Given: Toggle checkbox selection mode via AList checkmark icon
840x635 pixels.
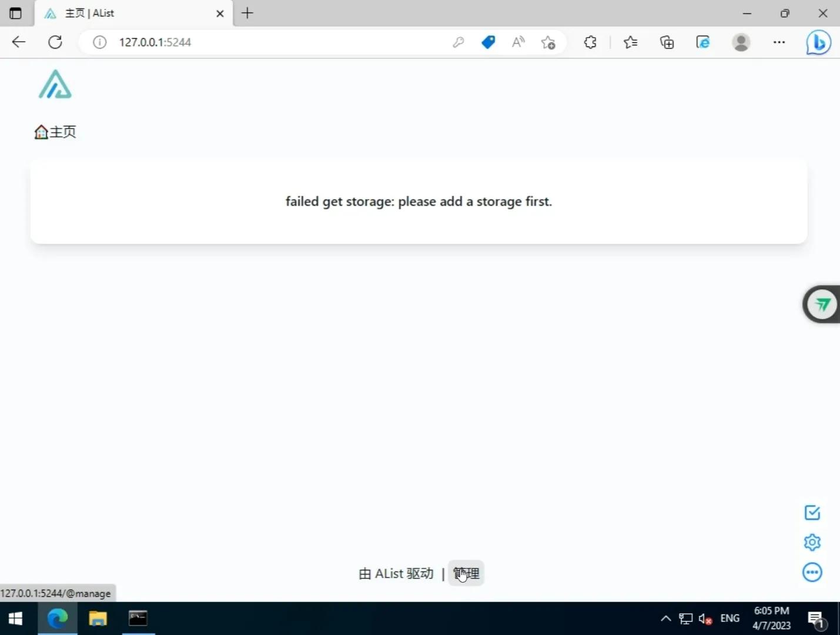Looking at the screenshot, I should (x=812, y=513).
